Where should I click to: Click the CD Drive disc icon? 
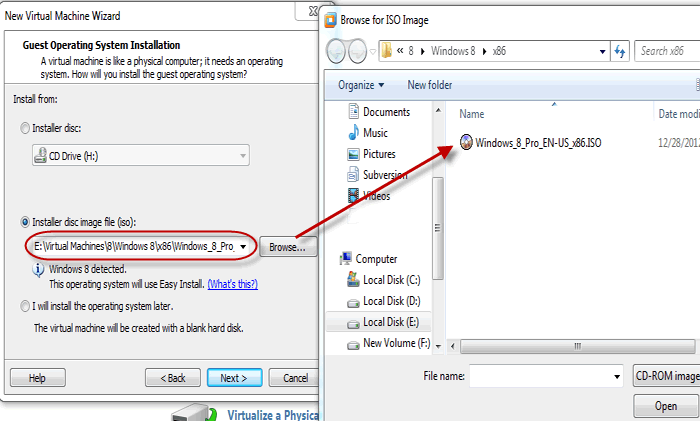coord(40,155)
